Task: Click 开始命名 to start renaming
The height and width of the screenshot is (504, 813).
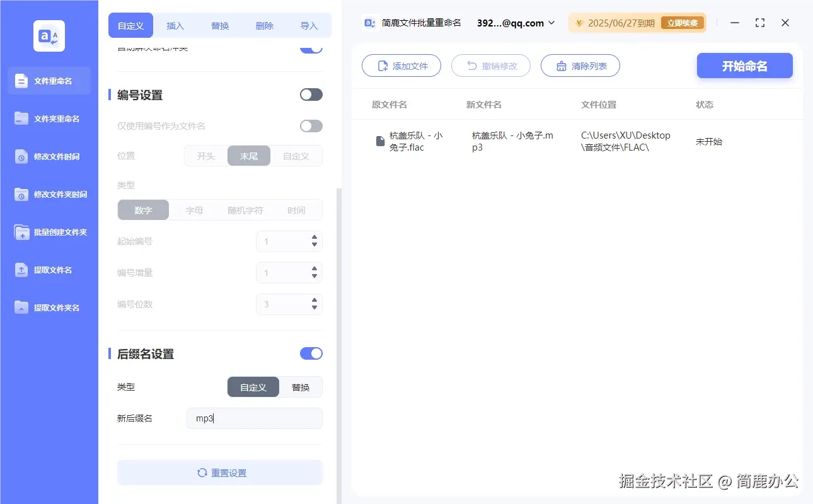Action: pos(744,66)
